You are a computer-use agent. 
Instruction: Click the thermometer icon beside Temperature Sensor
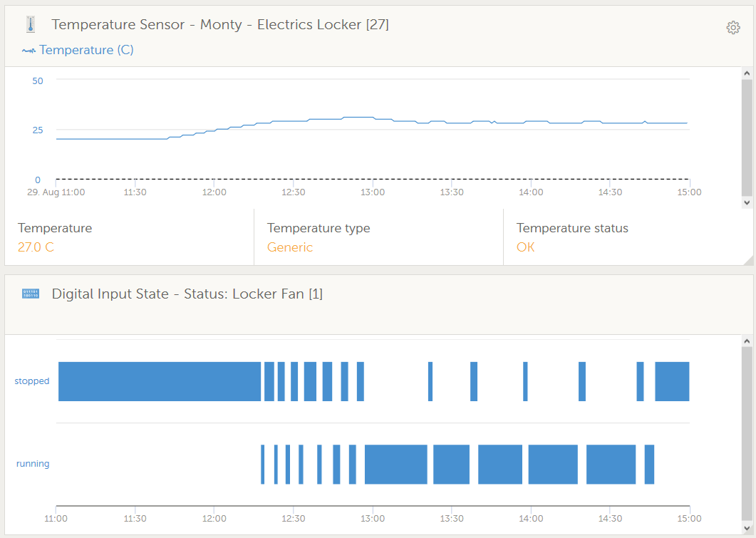coord(30,25)
